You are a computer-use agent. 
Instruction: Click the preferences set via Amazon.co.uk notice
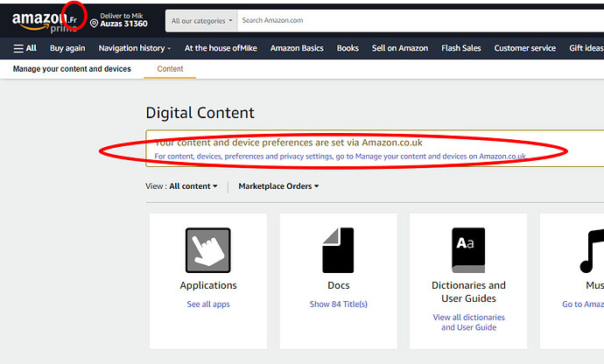(x=288, y=143)
